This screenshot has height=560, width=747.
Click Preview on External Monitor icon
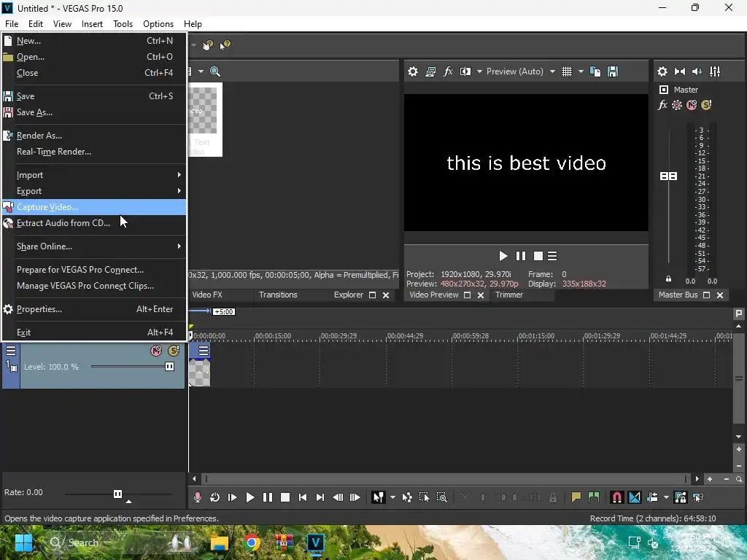(430, 71)
